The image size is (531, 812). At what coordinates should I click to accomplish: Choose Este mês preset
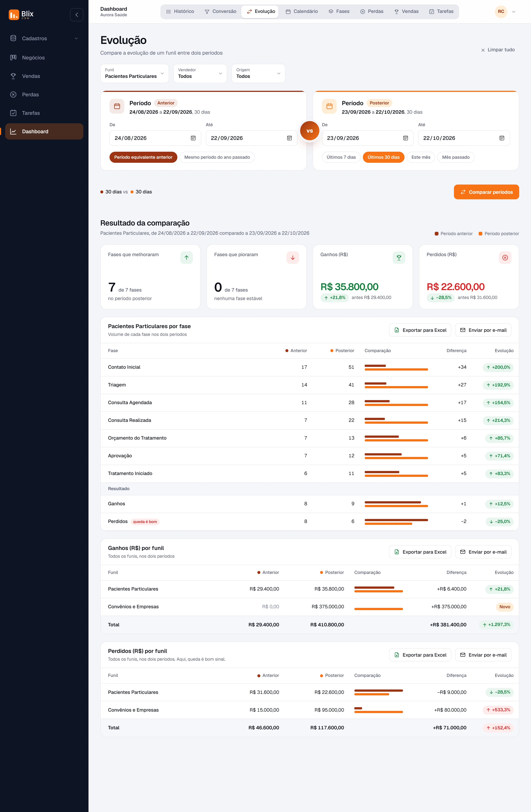point(421,157)
